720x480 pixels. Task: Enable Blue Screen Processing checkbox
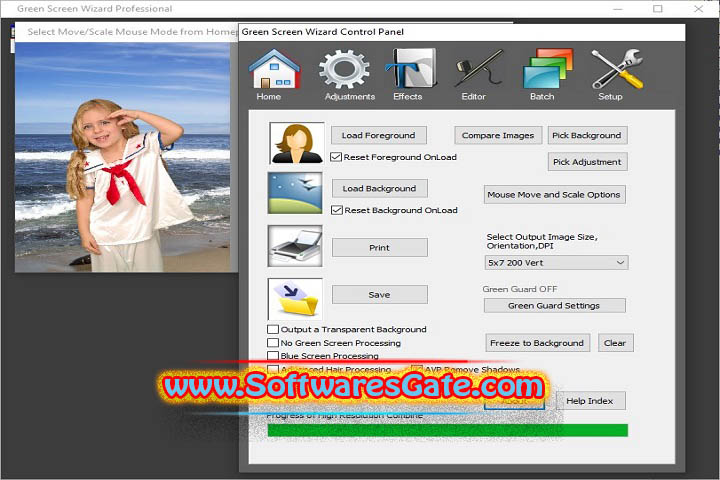pos(273,356)
